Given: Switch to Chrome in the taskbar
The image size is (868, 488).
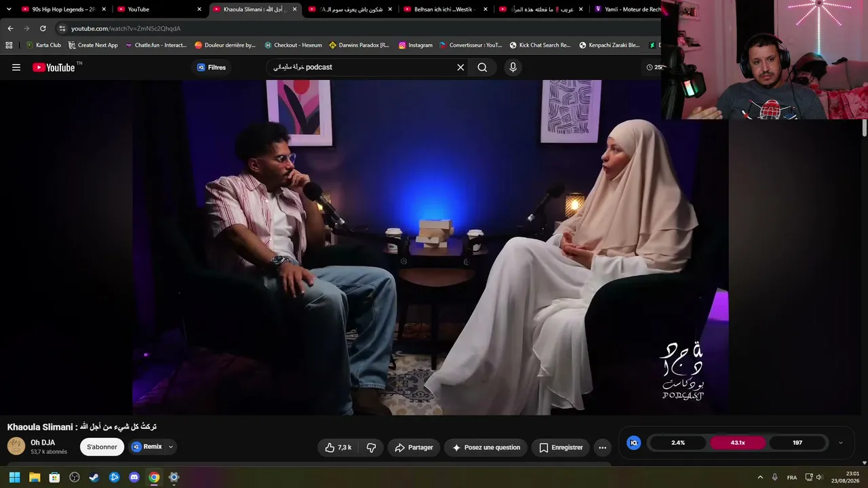Looking at the screenshot, I should (x=154, y=477).
